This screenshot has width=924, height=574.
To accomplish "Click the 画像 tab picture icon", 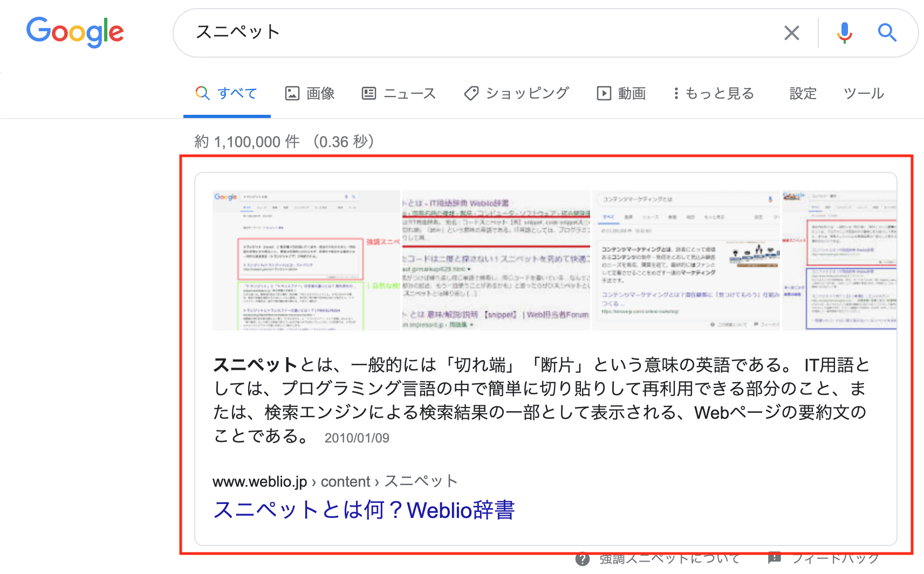I will click(292, 93).
